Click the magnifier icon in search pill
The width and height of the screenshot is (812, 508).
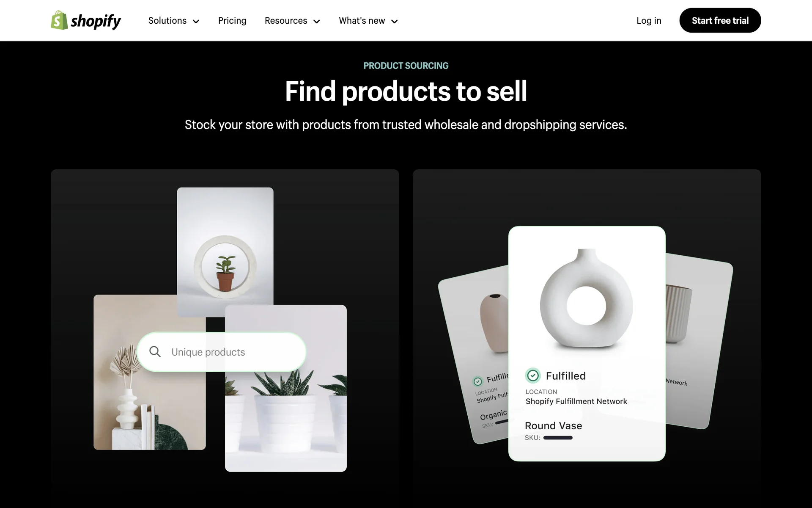tap(155, 352)
